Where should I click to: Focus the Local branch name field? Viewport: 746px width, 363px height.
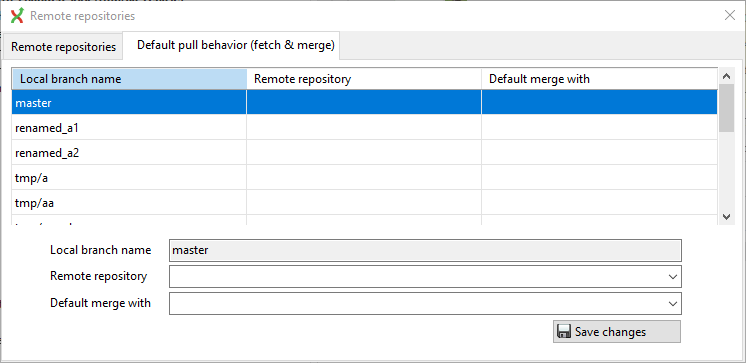[425, 250]
